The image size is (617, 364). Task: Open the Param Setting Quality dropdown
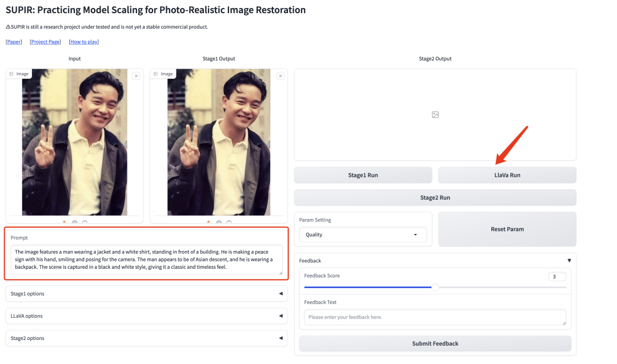pyautogui.click(x=363, y=234)
